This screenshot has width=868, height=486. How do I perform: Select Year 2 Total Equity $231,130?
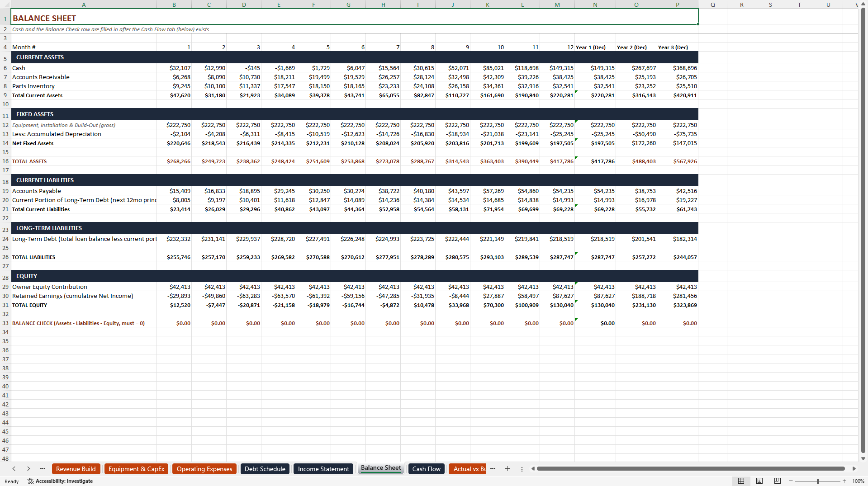tap(636, 305)
